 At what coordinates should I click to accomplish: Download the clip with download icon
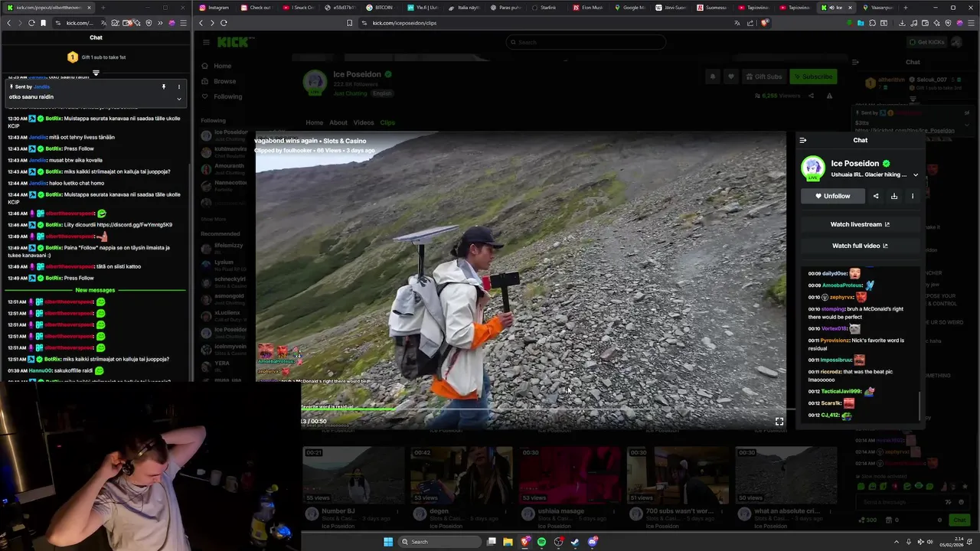[893, 196]
